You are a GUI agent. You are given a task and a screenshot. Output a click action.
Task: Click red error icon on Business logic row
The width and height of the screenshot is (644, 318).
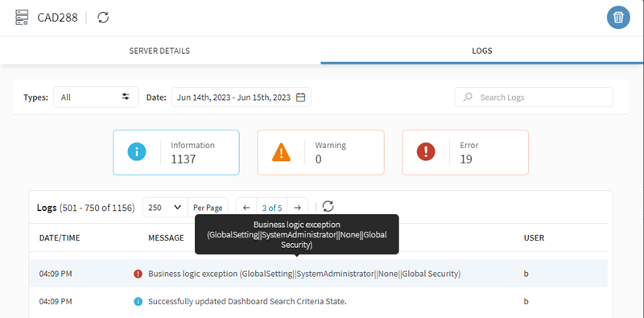tap(138, 274)
